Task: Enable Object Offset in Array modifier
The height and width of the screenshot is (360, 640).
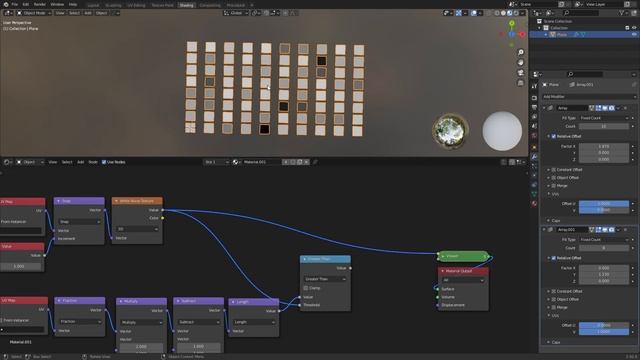Action: (554, 178)
